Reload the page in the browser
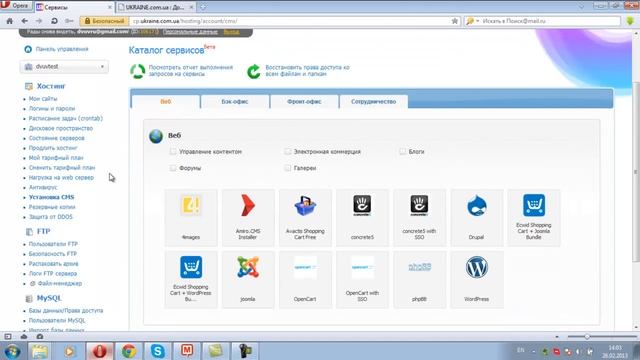The height and width of the screenshot is (360, 640). (x=54, y=21)
